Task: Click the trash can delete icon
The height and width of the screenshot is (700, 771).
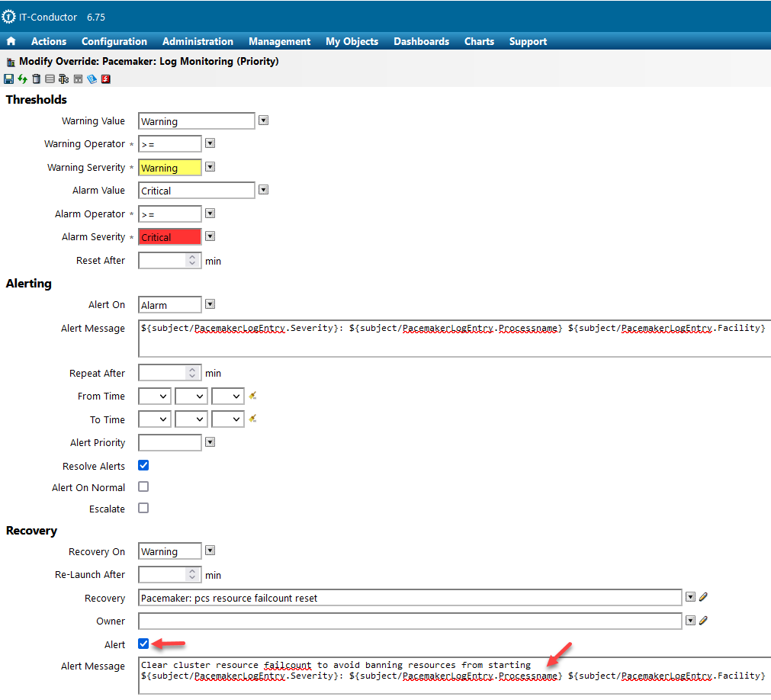Action: (36, 79)
